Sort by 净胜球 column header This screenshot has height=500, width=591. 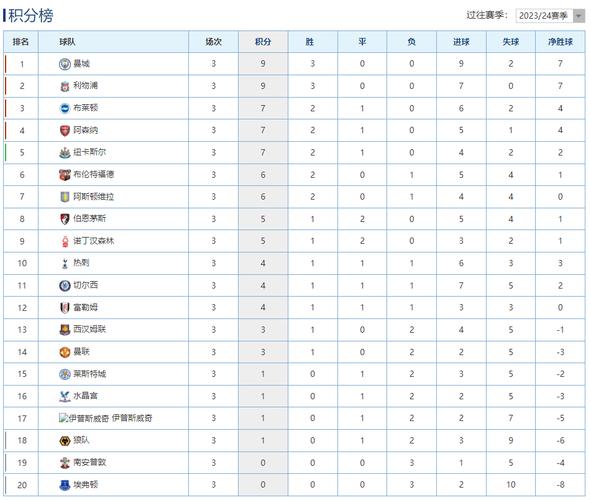pos(560,42)
